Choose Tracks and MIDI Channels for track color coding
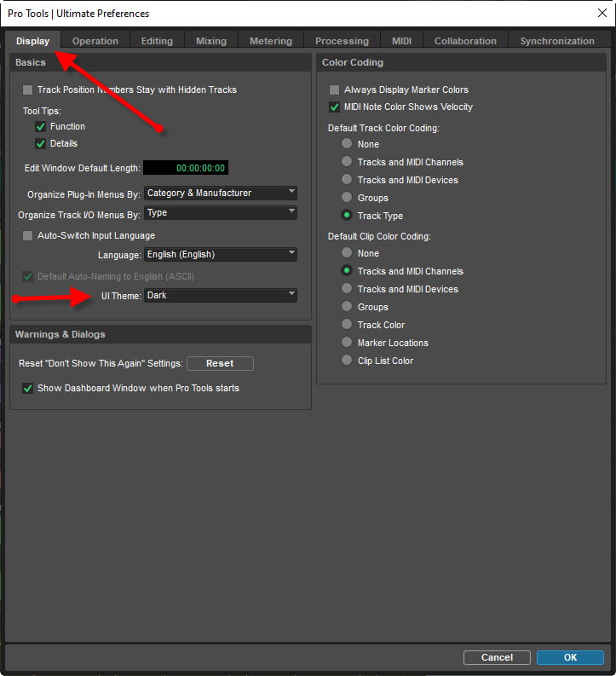 347,162
